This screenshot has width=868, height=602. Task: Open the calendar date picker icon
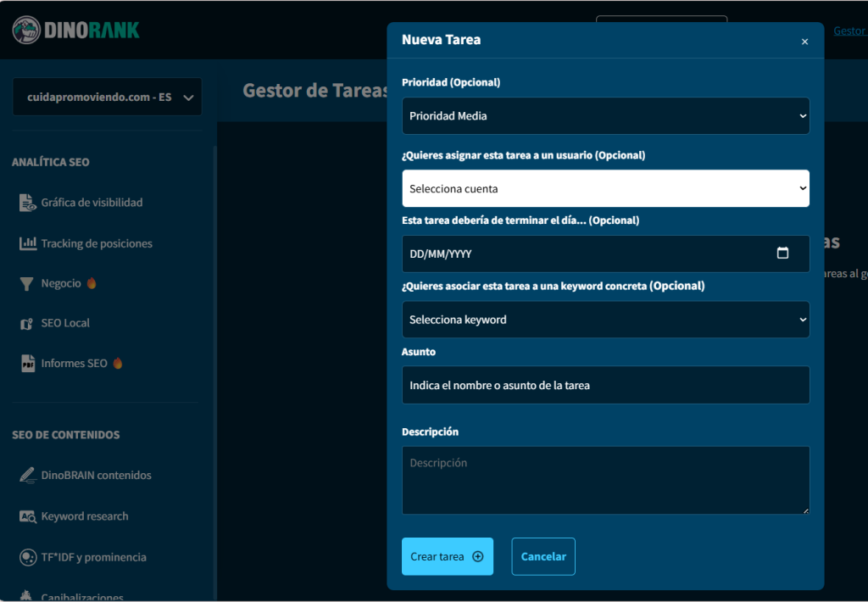782,254
